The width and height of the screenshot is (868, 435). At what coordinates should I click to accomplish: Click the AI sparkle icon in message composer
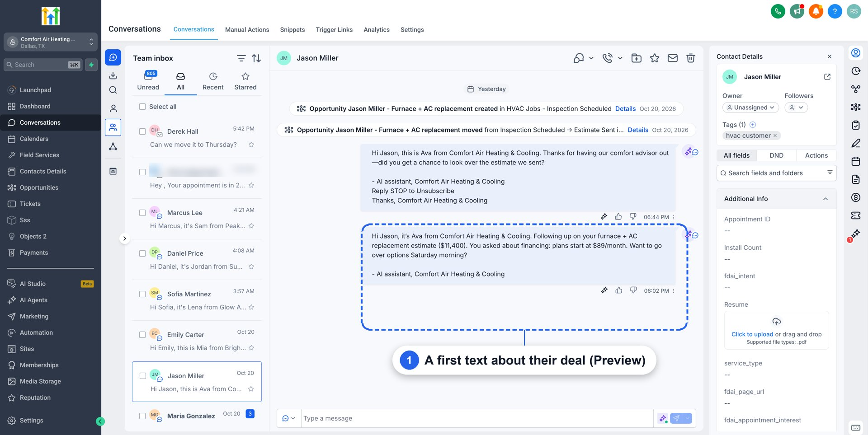click(x=662, y=418)
